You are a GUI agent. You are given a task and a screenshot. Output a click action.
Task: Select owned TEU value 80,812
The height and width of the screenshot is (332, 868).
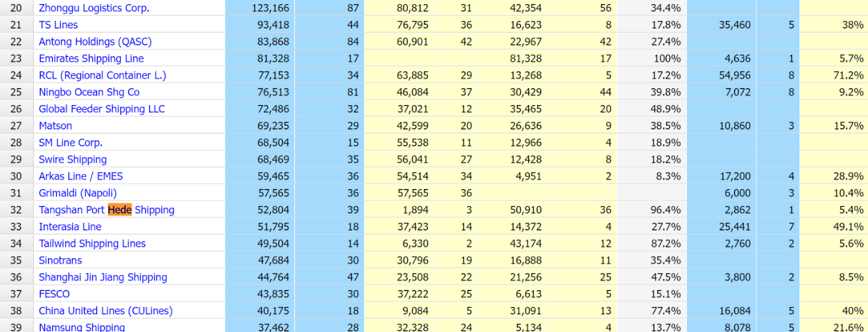[x=412, y=8]
